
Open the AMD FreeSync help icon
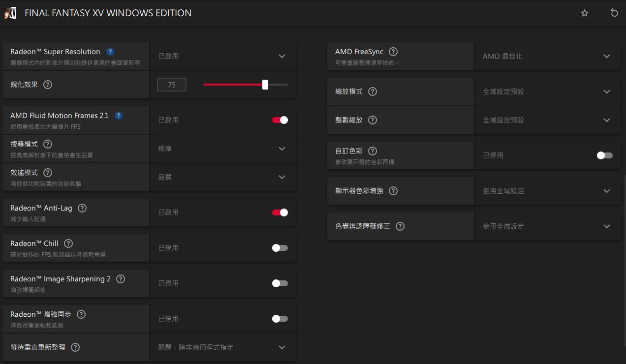[x=393, y=52]
